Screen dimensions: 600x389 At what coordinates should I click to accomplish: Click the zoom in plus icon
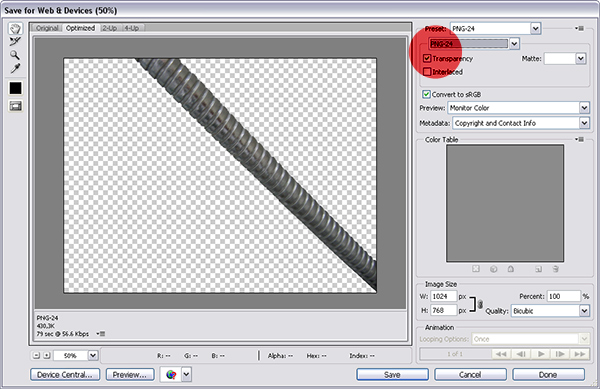[47, 355]
